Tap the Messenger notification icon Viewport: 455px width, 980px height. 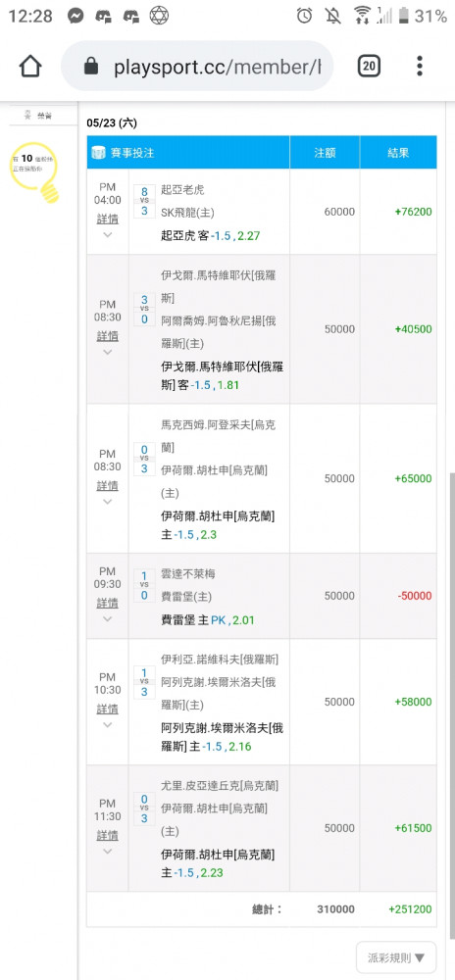(76, 16)
